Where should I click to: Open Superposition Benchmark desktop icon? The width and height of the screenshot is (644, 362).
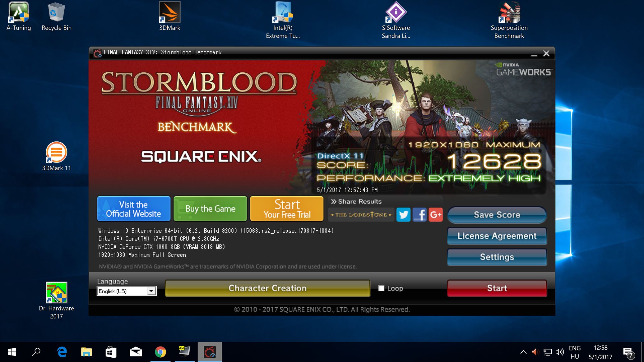(x=509, y=20)
